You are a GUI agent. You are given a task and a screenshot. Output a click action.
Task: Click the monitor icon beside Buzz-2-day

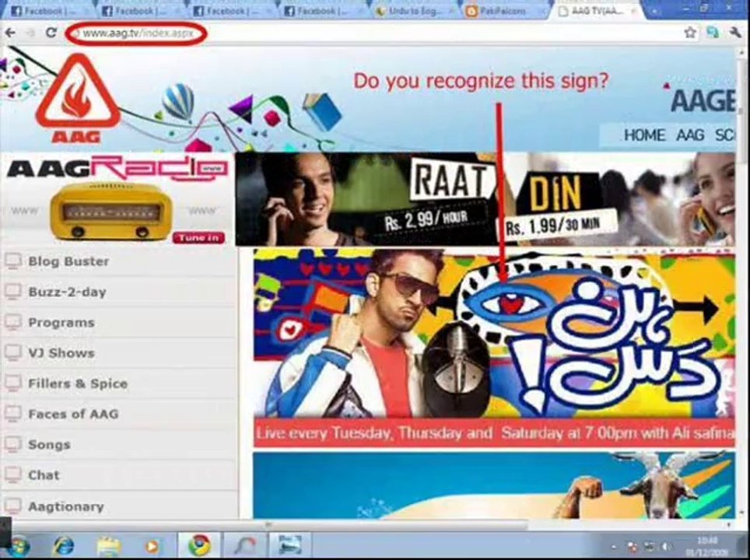click(13, 292)
